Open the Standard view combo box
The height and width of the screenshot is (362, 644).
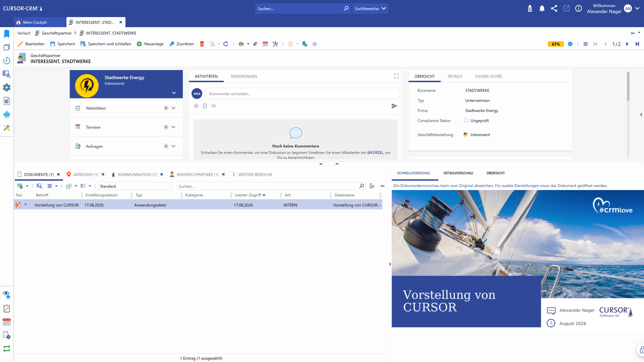pos(135,186)
